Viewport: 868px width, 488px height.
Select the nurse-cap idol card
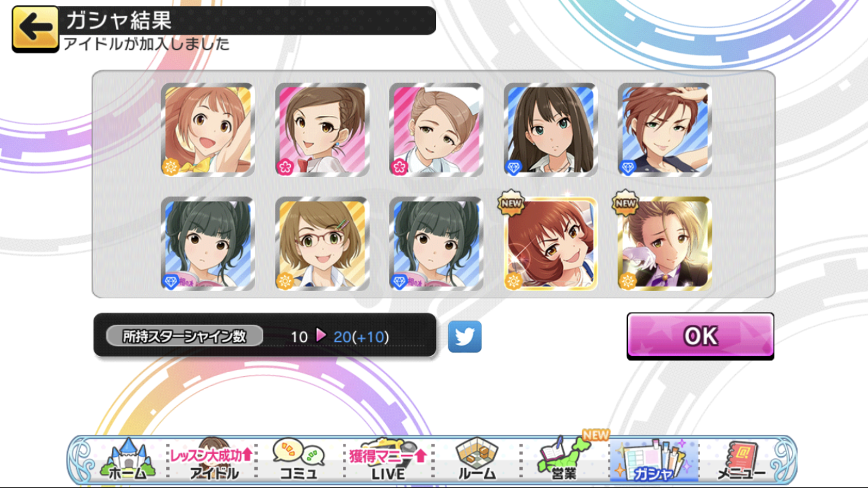(436, 129)
